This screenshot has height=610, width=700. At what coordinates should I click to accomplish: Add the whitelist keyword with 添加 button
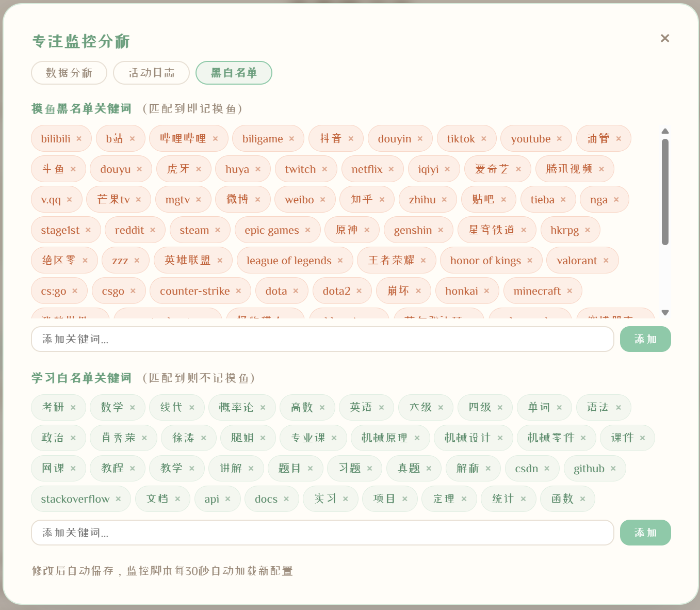click(645, 533)
